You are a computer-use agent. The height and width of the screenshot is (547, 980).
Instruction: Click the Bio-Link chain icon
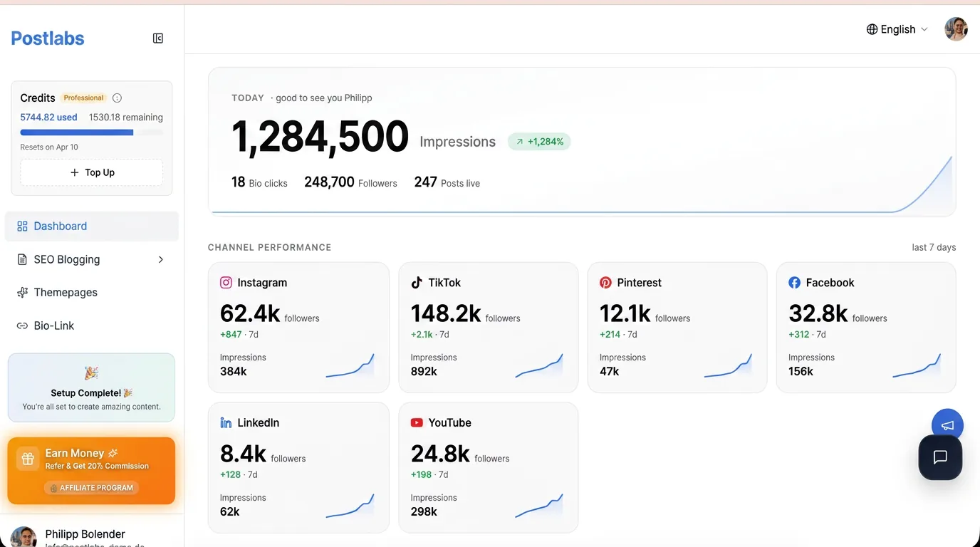click(x=22, y=325)
